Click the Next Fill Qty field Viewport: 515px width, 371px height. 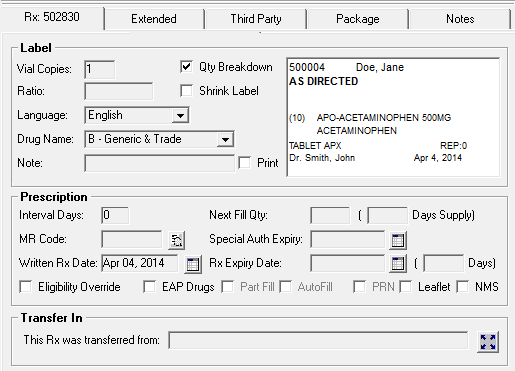(330, 215)
